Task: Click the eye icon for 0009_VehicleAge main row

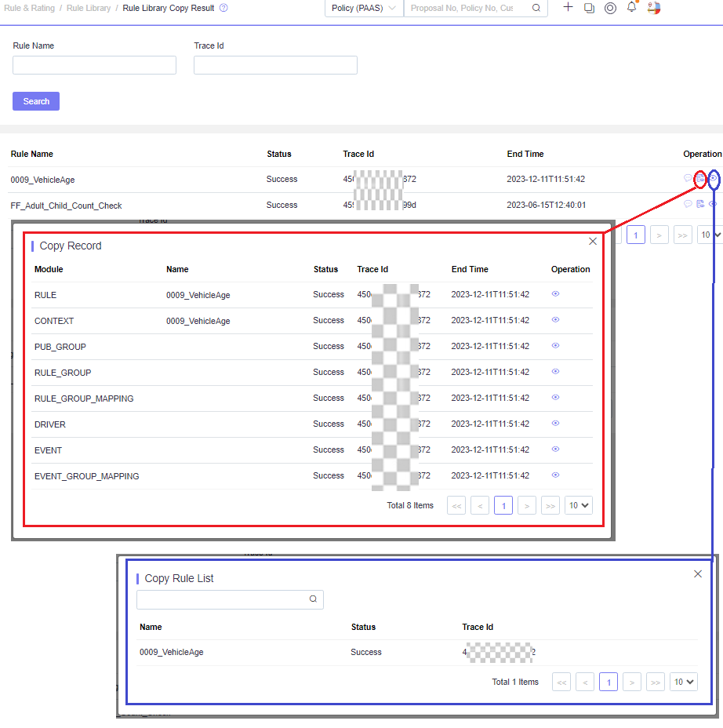Action: (714, 178)
